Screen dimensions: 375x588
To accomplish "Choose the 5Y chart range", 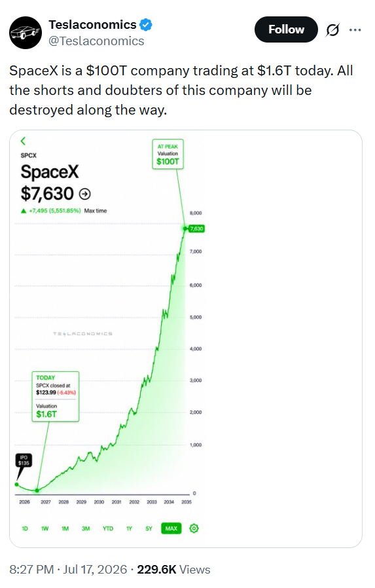I will pos(149,528).
